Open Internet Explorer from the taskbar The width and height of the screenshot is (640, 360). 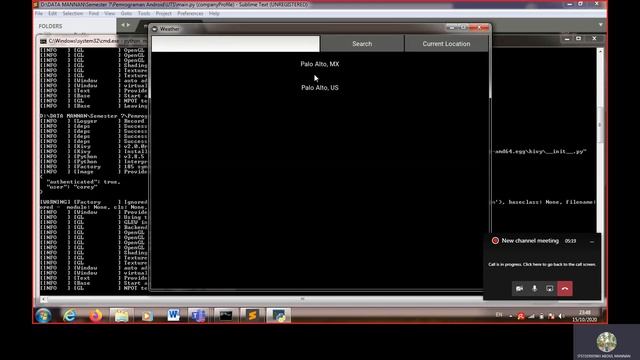70,316
